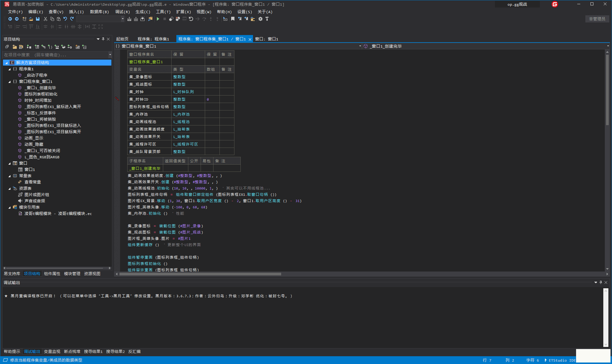Screen dimensions: 612x364
Task: Collapse the 窗口程序集_窗口1 tree node
Action: [x=10, y=82]
